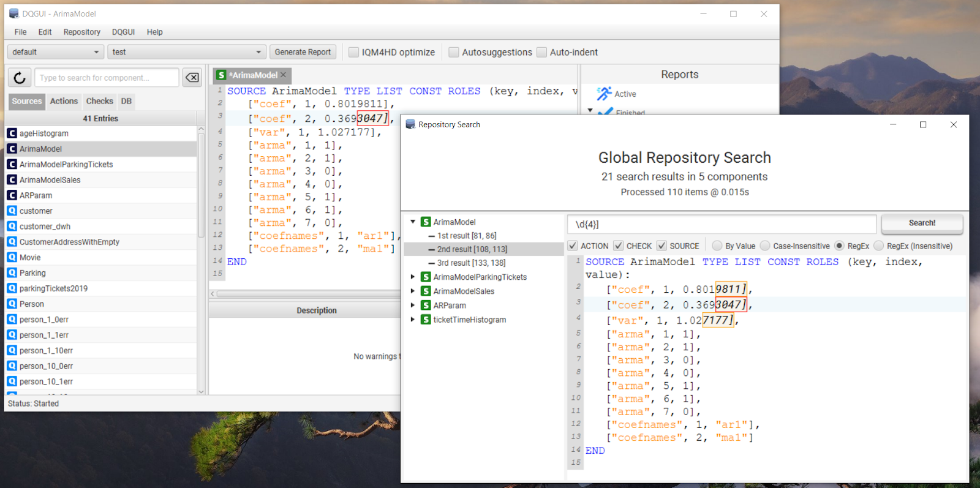Click the customer source icon in list

click(x=12, y=211)
